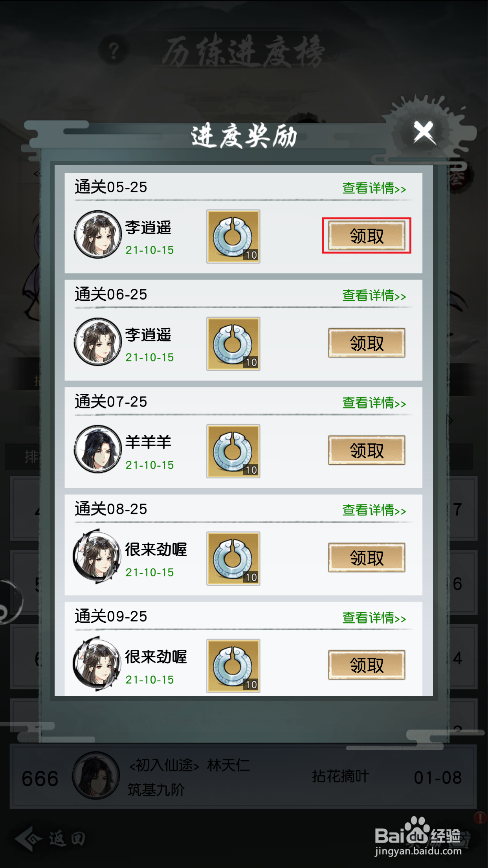
Task: Claim the 通关07-25 reward with 领取
Action: point(367,451)
